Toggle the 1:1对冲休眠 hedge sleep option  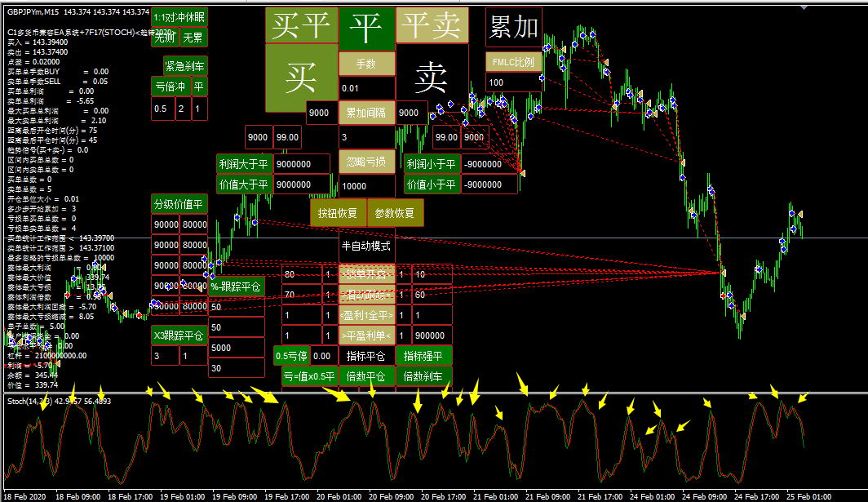click(179, 17)
